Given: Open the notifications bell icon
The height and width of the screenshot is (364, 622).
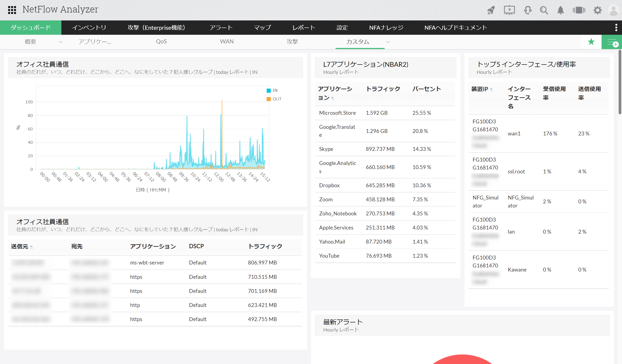Looking at the screenshot, I should click(x=561, y=10).
